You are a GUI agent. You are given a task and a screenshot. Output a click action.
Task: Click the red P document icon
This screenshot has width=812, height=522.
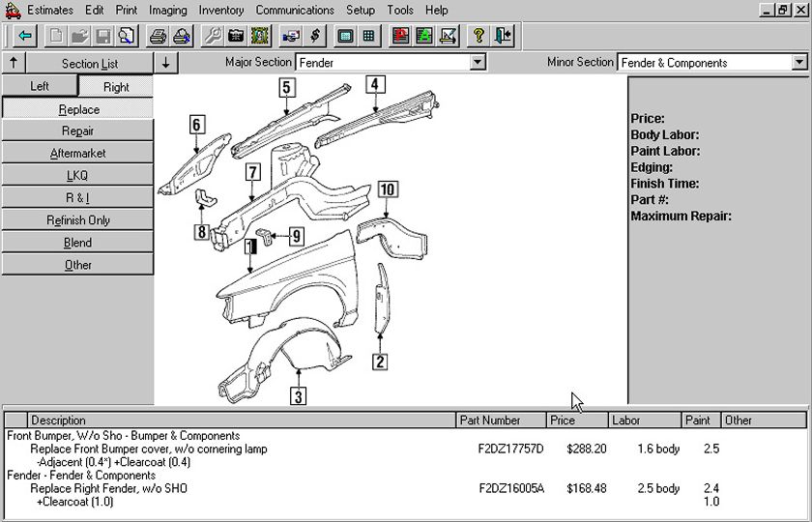coord(400,36)
